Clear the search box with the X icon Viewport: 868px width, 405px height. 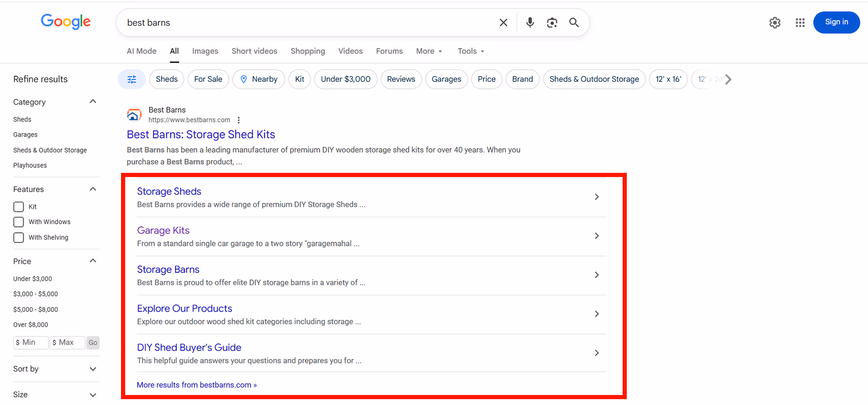[x=503, y=23]
